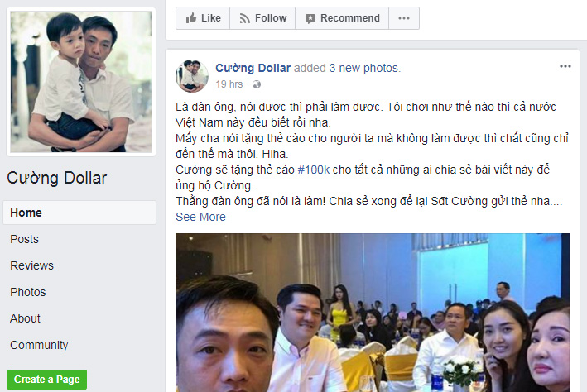Open Cường Dollar's large profile picture
The width and height of the screenshot is (587, 392).
click(x=81, y=82)
